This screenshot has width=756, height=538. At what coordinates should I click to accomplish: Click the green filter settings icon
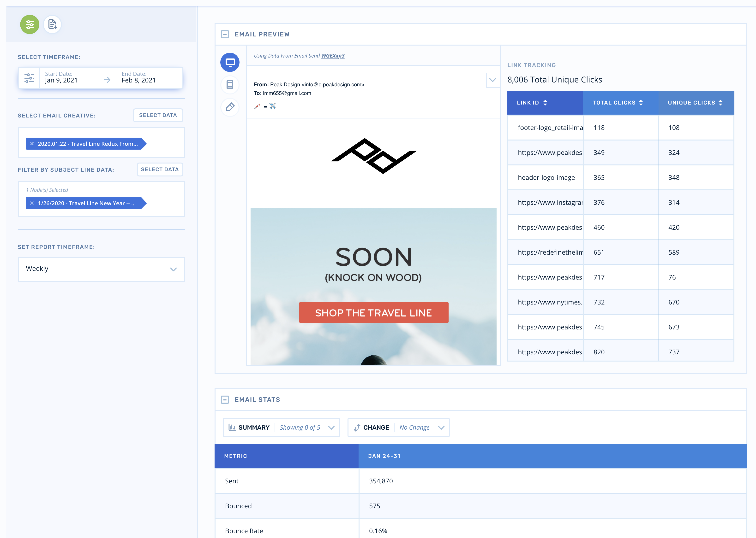point(30,24)
